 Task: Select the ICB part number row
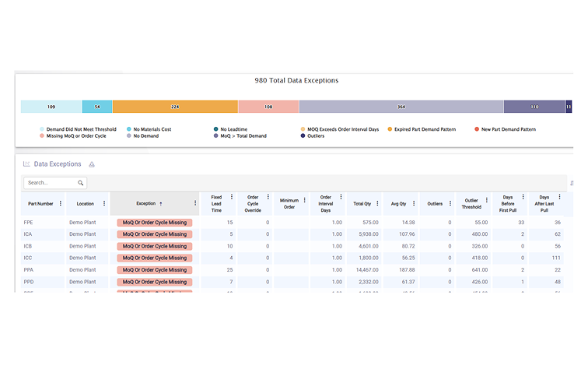coord(28,246)
